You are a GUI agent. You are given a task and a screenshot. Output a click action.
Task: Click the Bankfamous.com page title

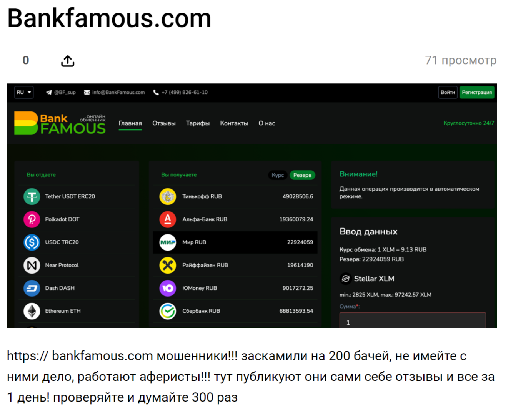[x=109, y=18]
